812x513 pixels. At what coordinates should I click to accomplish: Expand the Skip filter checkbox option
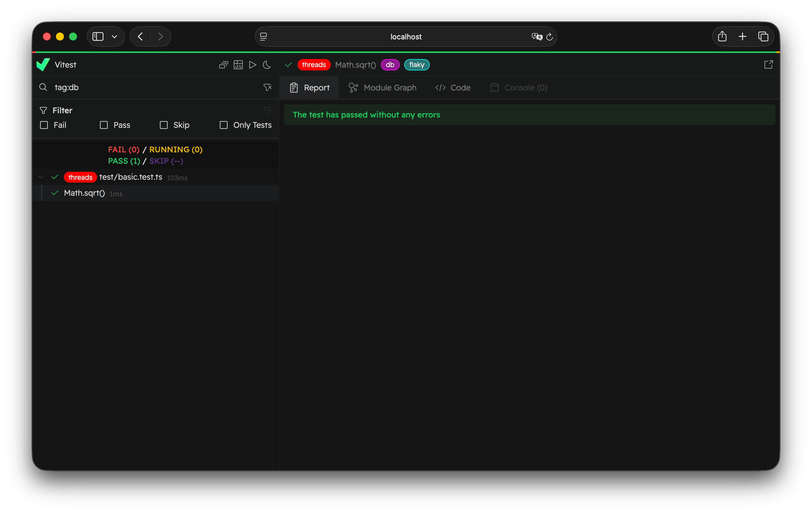(x=164, y=125)
